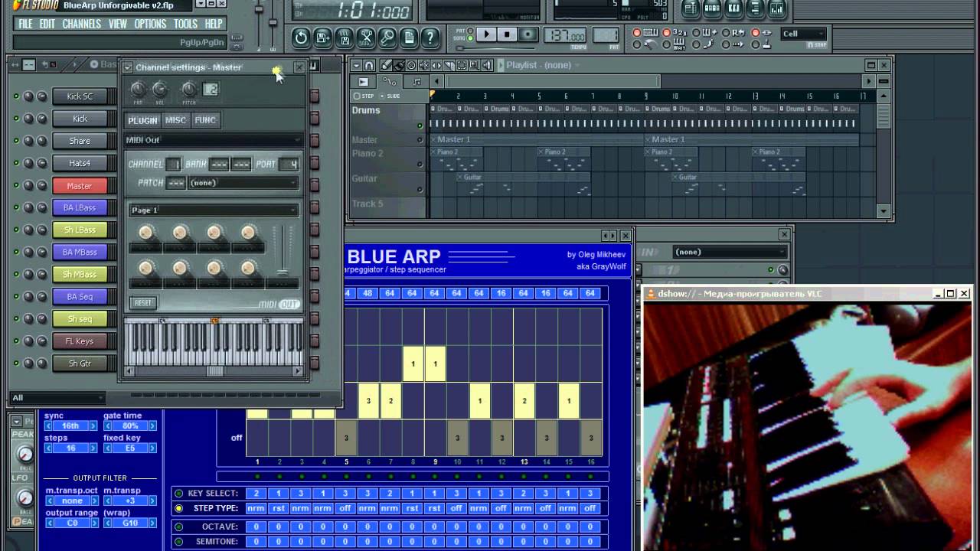Switch to the MISC tab in Channel settings
Screen dimensions: 980x551
pos(175,120)
